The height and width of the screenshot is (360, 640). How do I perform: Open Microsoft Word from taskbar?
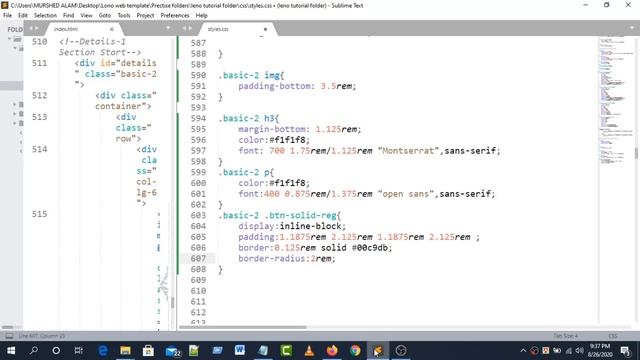click(240, 351)
